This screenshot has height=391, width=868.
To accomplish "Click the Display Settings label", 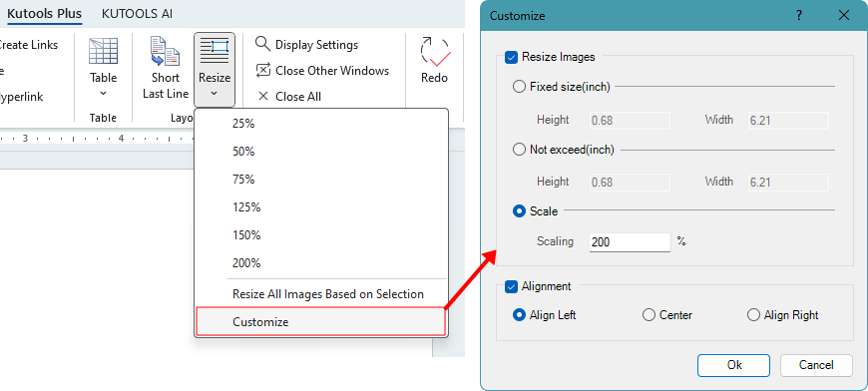I will 316,45.
